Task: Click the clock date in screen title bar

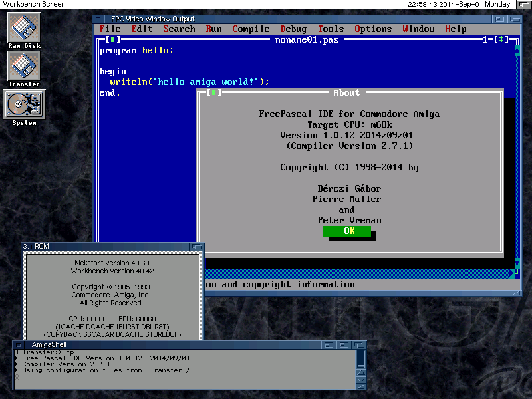Action: (459, 4)
